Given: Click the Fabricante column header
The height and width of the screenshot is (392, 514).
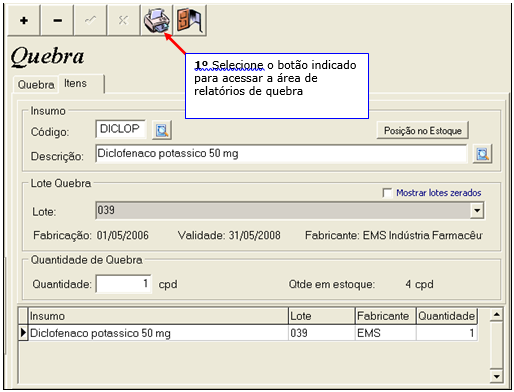Looking at the screenshot, I should 386,316.
